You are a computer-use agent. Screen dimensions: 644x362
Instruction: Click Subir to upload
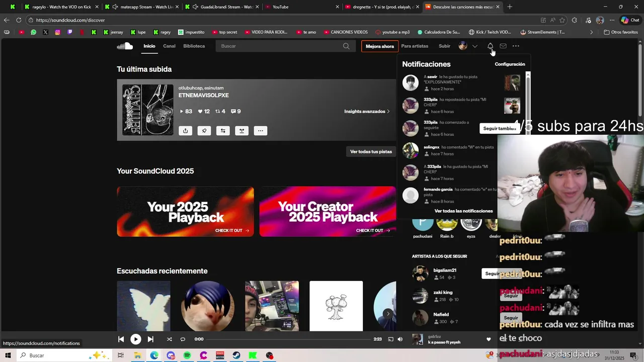click(444, 46)
